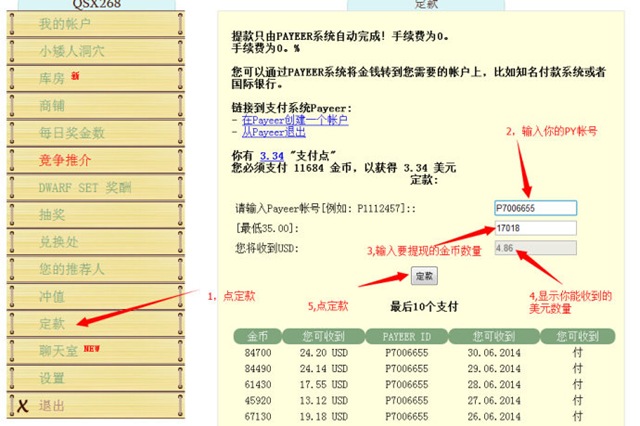Open 您的推荐人 in the sidebar
This screenshot has height=426, width=640.
click(x=72, y=269)
